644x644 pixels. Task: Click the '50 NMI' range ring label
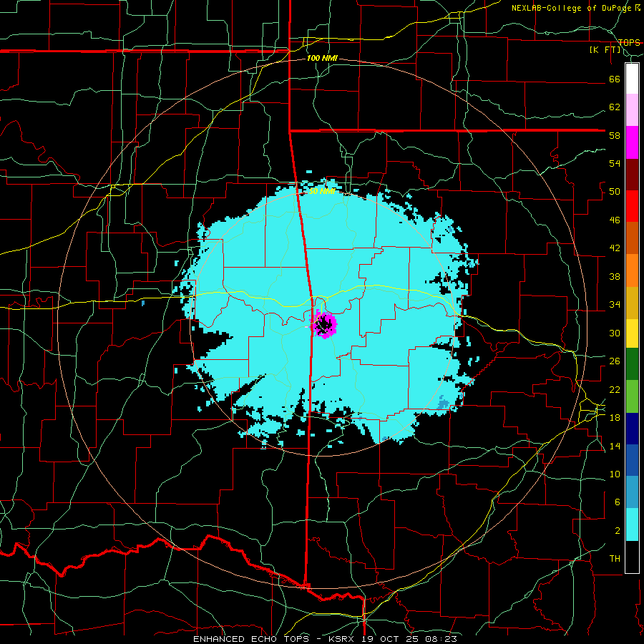tap(322, 191)
